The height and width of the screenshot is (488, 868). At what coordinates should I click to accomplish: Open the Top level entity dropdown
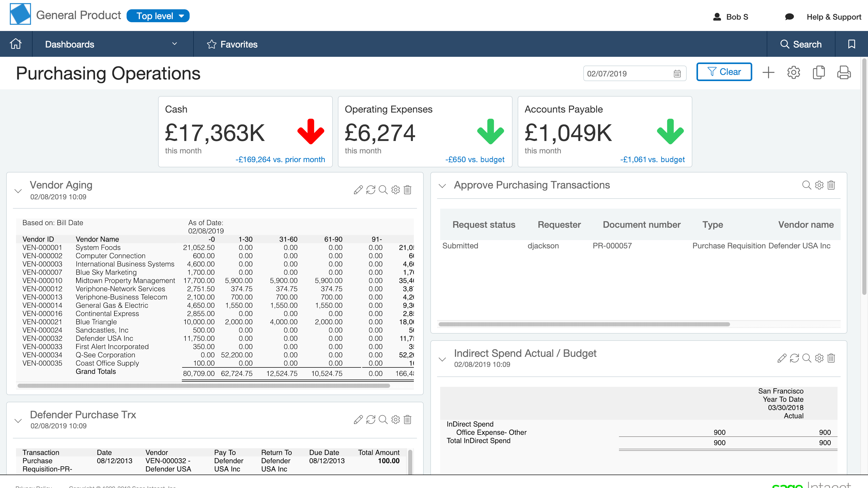(x=158, y=16)
